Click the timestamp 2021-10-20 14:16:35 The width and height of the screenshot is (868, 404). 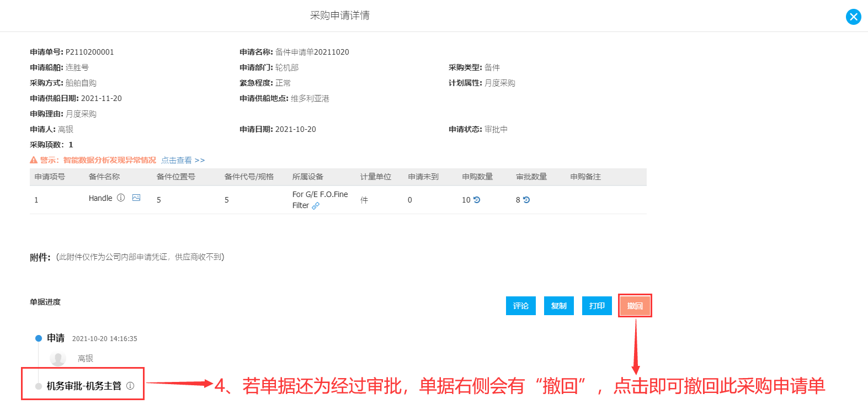click(105, 339)
